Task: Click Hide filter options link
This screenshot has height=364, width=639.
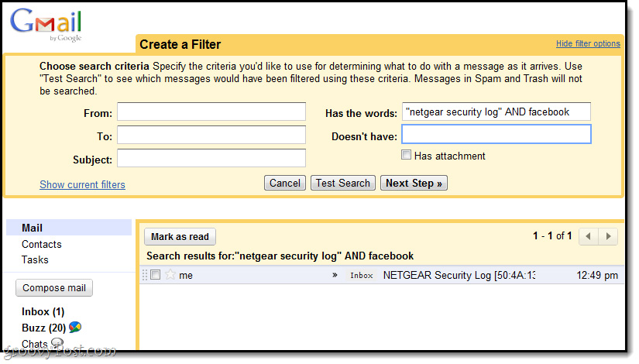Action: 588,43
